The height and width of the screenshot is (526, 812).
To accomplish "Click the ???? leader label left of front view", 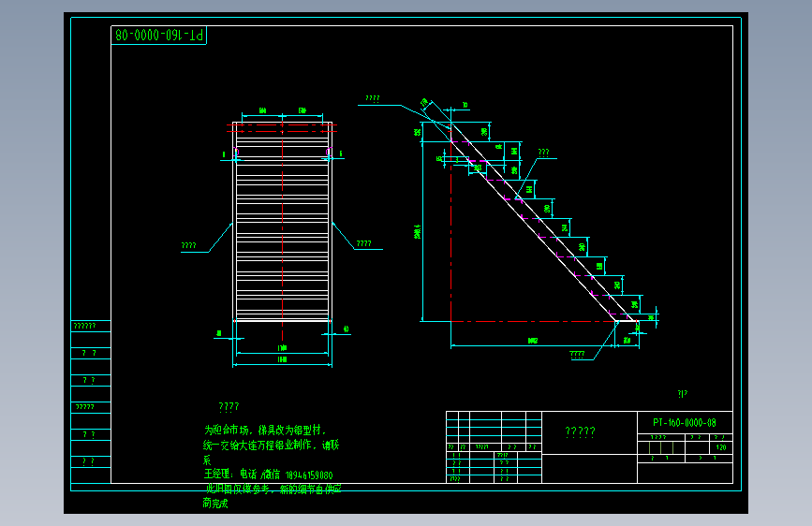I will [x=188, y=245].
